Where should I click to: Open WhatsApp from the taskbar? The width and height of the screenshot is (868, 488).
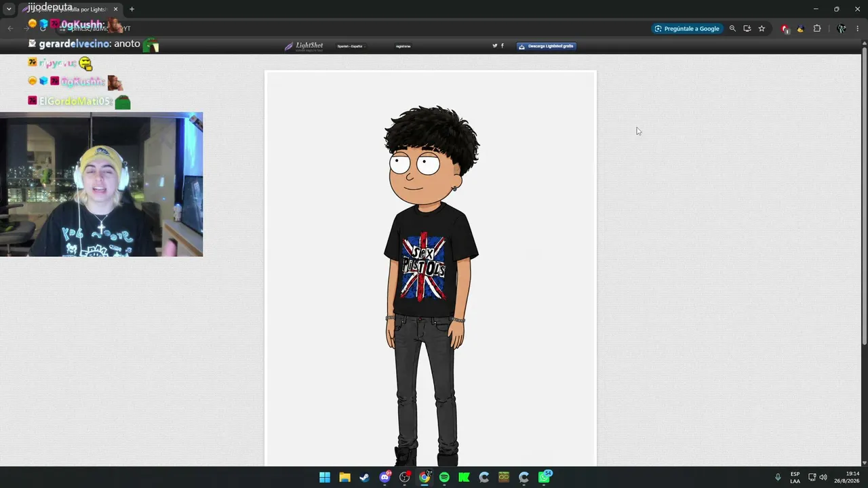click(x=544, y=477)
